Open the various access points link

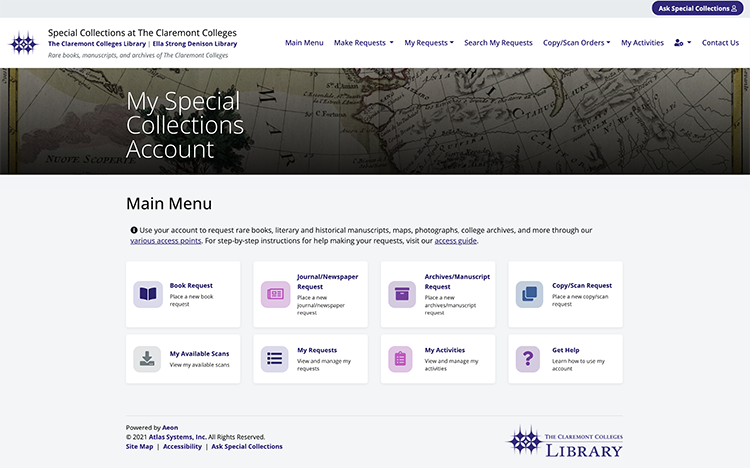166,241
